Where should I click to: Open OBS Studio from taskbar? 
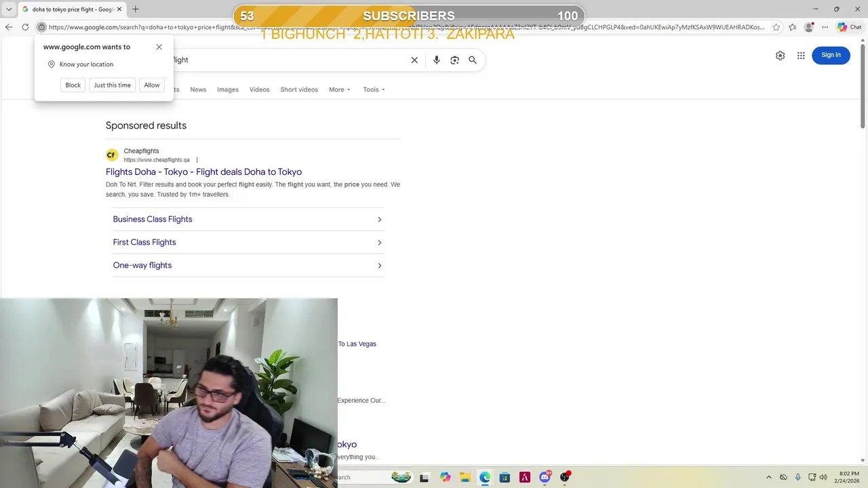pyautogui.click(x=564, y=477)
